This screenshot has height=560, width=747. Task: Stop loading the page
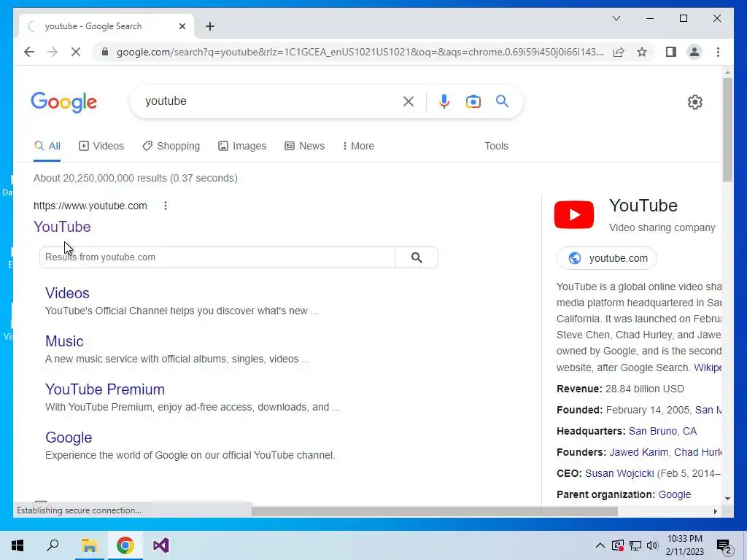pyautogui.click(x=76, y=52)
